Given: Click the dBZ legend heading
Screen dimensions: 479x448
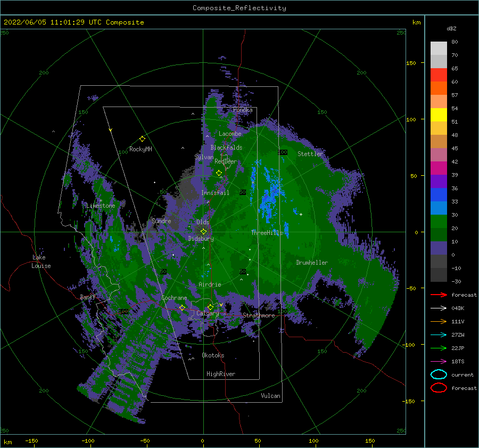Looking at the screenshot, I should [451, 28].
